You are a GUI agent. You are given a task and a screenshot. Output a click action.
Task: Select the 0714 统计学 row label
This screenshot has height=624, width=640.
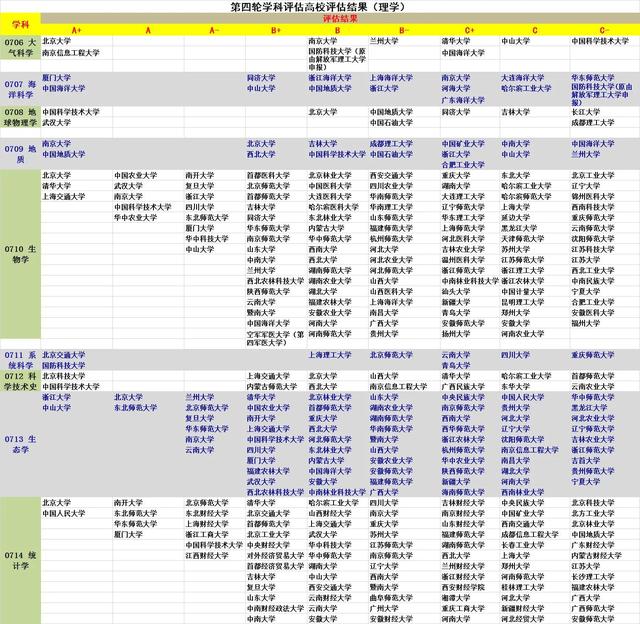pos(20,559)
